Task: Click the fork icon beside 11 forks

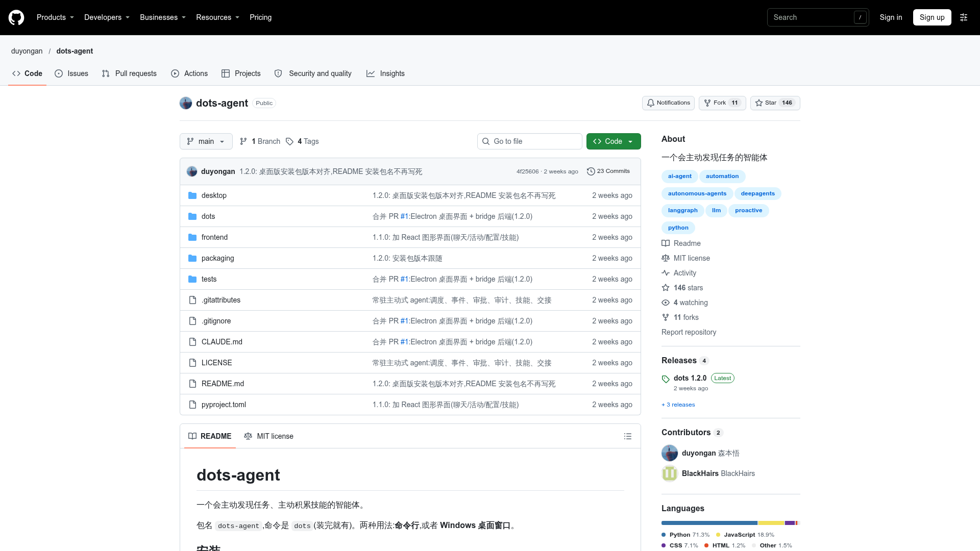Action: point(666,317)
